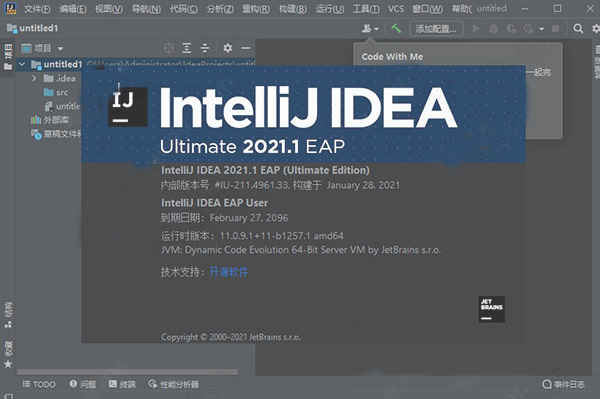Click the copyright text line
Screen dimensions: 600x399
(x=231, y=337)
